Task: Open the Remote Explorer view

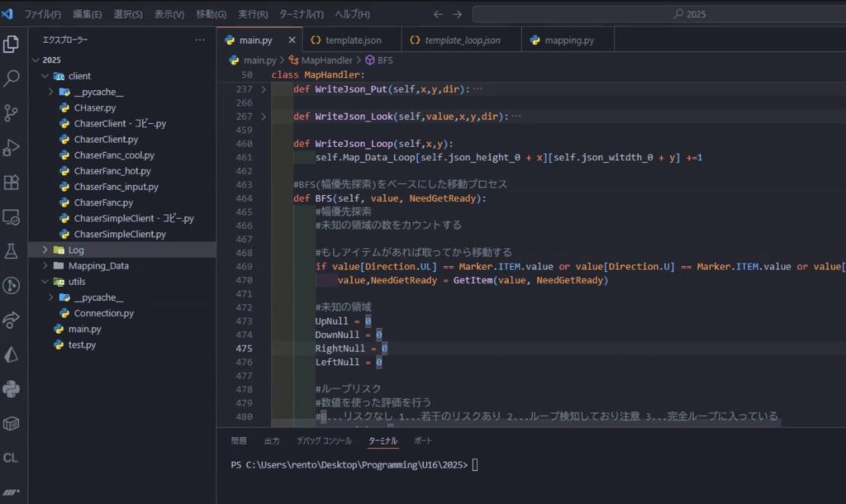Action: [x=12, y=216]
